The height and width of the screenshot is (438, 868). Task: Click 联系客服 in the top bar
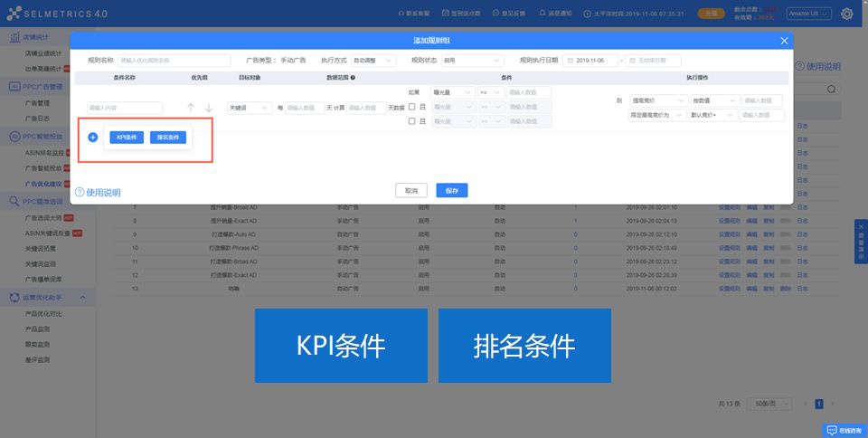(x=414, y=14)
